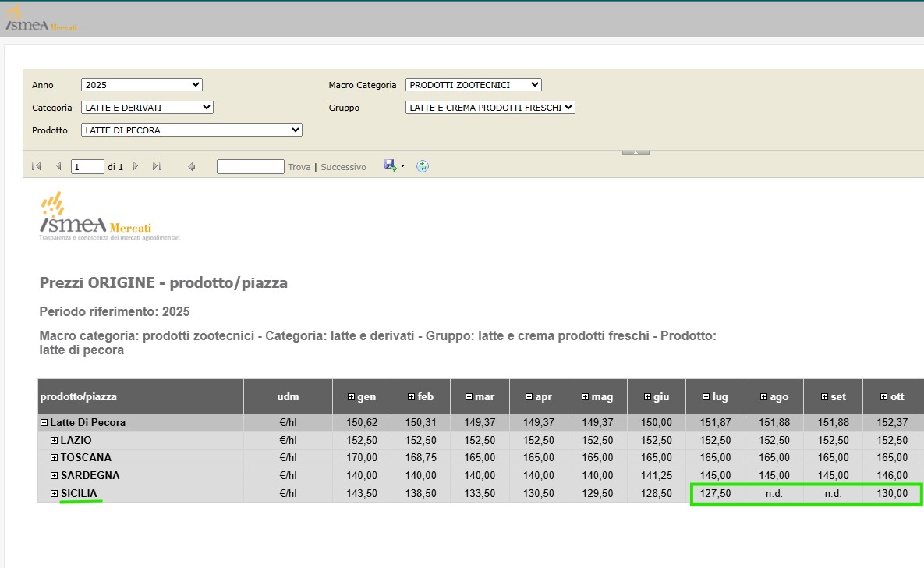Expand the feb column
Image resolution: width=924 pixels, height=568 pixels.
coord(412,397)
